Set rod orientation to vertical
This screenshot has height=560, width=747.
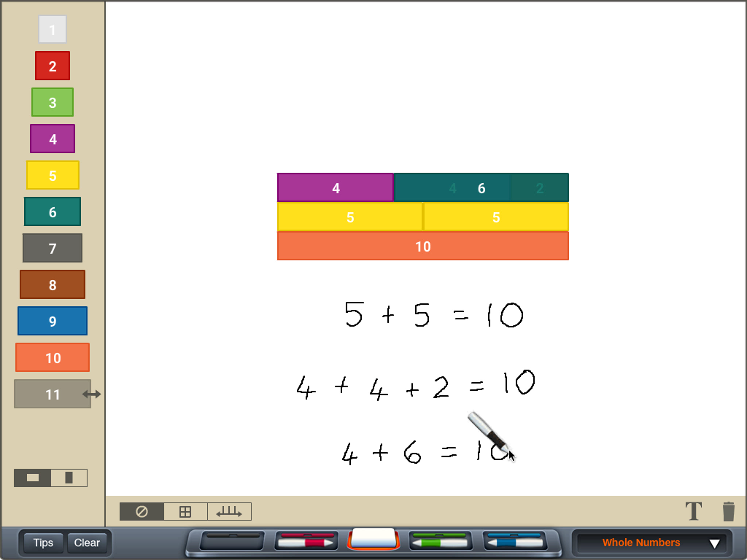tap(69, 478)
